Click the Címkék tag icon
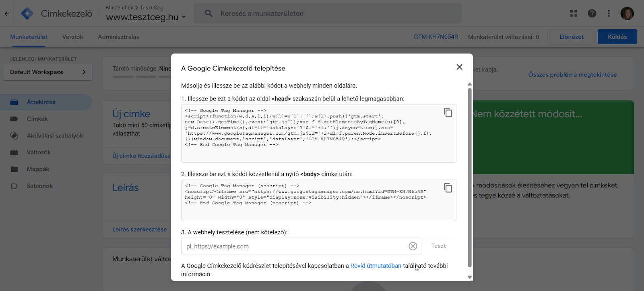Viewport: 644px width, 291px height. pyautogui.click(x=14, y=119)
